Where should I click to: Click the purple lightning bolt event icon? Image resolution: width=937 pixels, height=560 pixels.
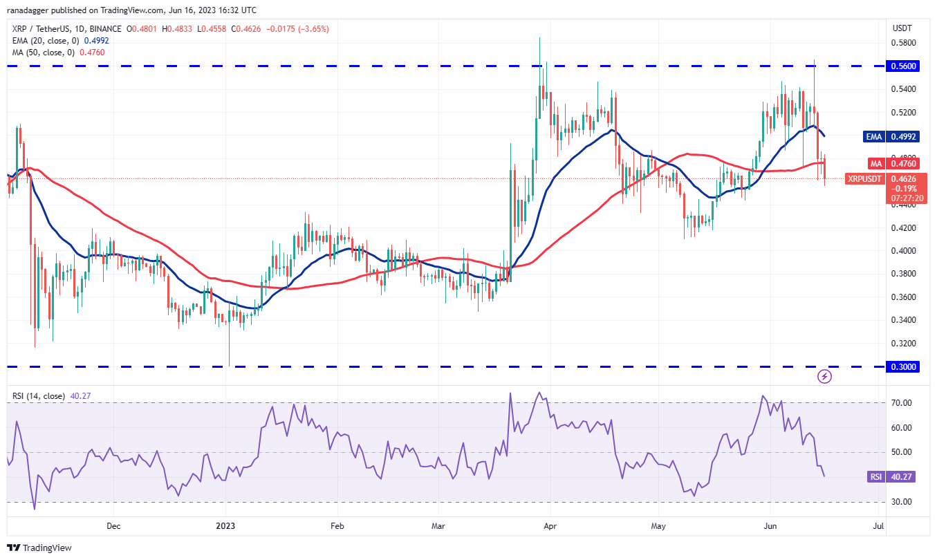[x=824, y=377]
